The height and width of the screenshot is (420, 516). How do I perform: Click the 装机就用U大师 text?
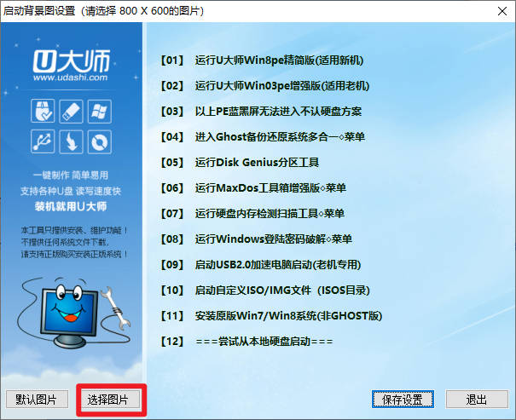pos(71,206)
